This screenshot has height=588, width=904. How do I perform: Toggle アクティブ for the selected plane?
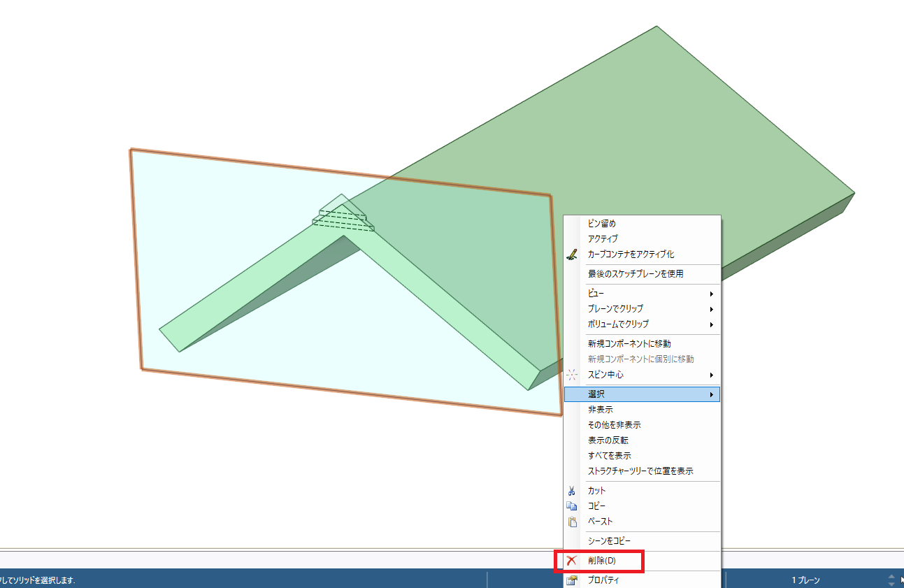603,239
